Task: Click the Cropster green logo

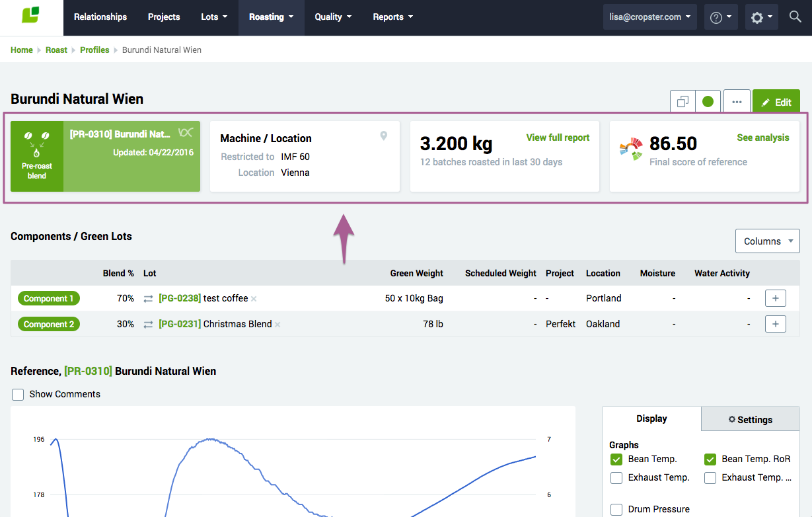Action: (30, 15)
